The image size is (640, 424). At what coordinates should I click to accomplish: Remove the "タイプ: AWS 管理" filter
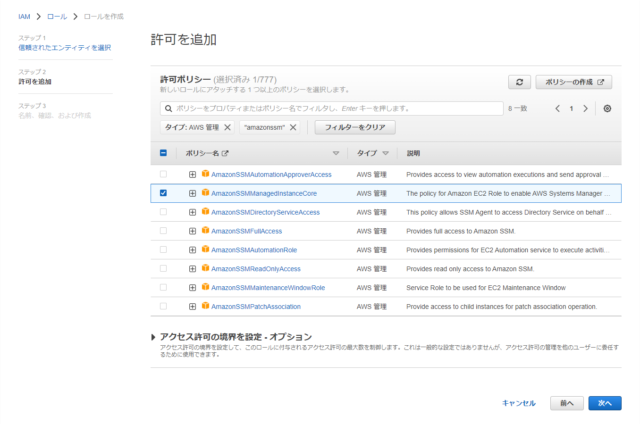(227, 127)
